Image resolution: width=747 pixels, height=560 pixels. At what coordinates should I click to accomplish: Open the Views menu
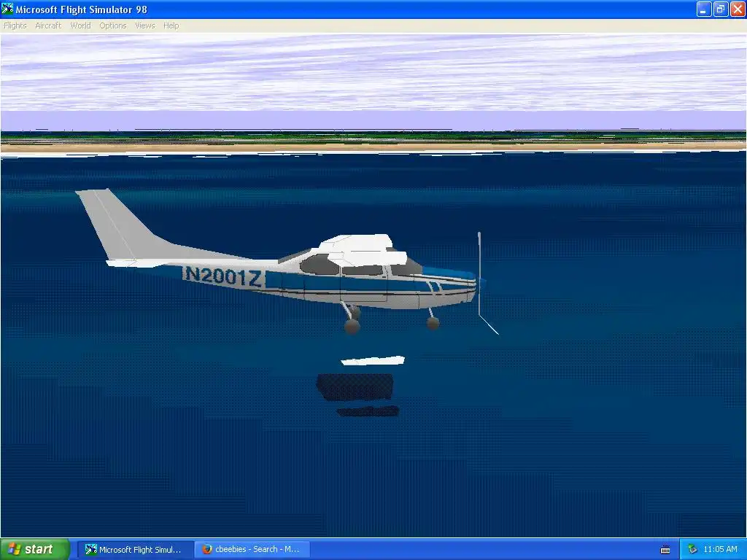145,26
